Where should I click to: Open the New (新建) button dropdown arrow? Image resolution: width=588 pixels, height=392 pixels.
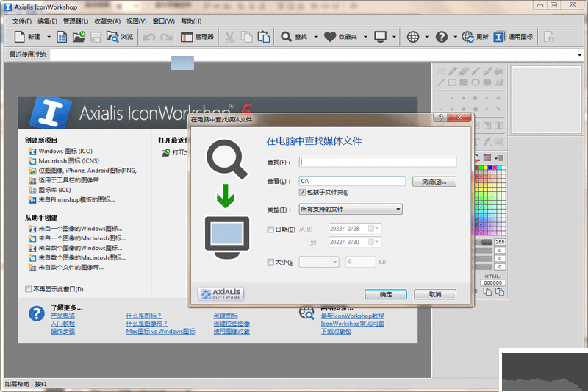pyautogui.click(x=49, y=36)
